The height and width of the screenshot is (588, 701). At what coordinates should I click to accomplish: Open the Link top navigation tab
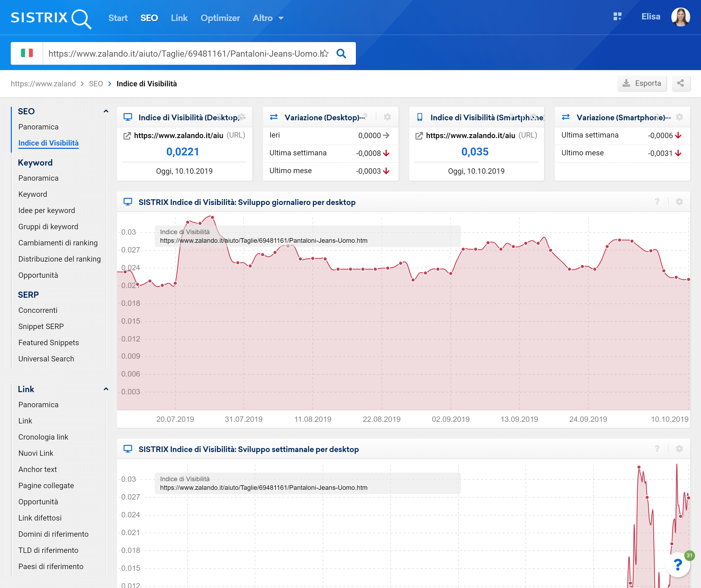(179, 18)
